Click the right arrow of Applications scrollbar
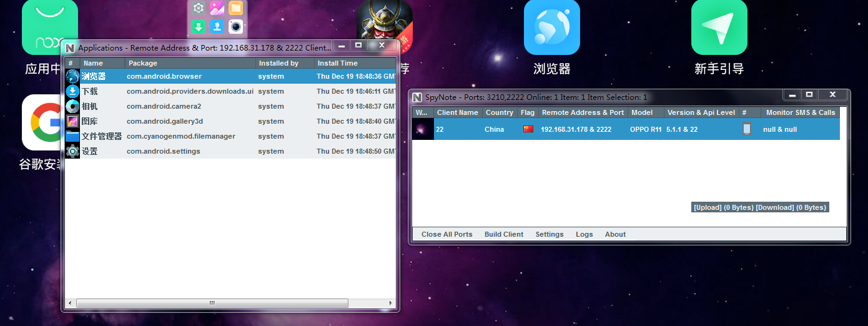Viewport: 868px width, 326px height. tap(392, 303)
